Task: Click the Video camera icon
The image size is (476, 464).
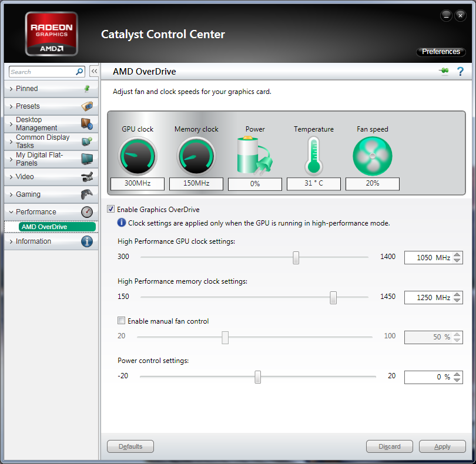Action: click(87, 177)
